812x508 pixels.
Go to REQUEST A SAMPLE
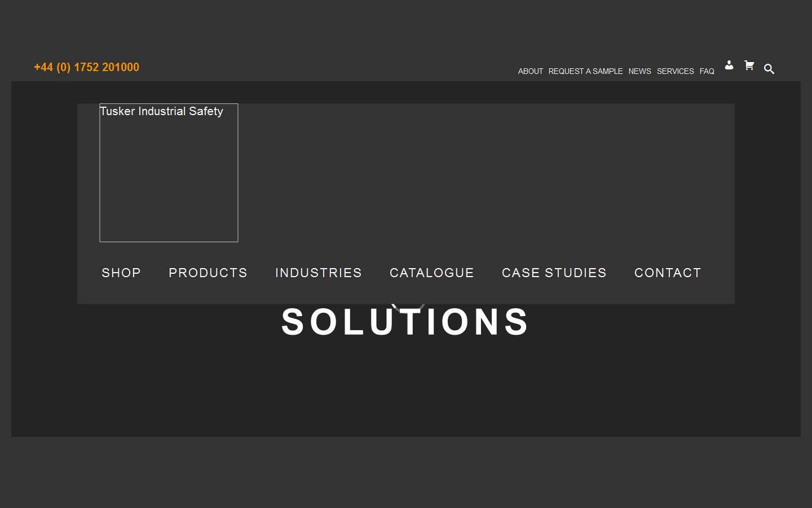[585, 71]
